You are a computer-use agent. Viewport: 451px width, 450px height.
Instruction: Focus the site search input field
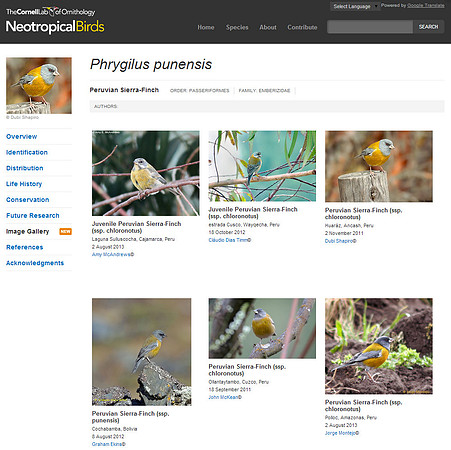[x=370, y=27]
